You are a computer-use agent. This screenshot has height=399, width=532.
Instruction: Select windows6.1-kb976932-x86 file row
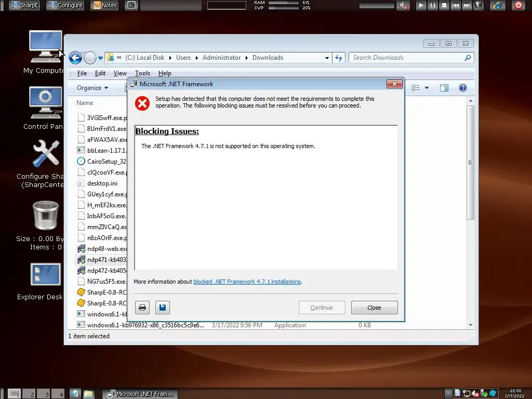click(224, 325)
